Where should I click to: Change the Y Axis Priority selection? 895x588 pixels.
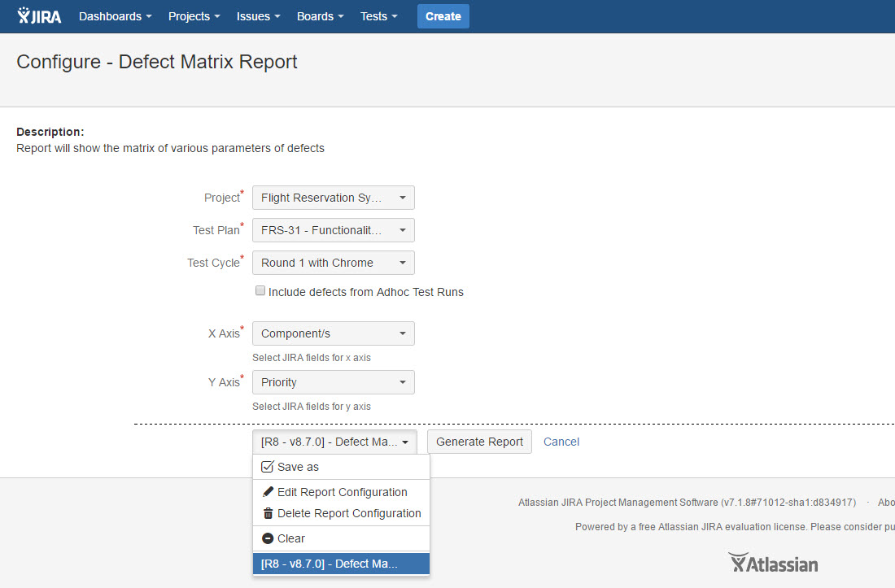(333, 382)
